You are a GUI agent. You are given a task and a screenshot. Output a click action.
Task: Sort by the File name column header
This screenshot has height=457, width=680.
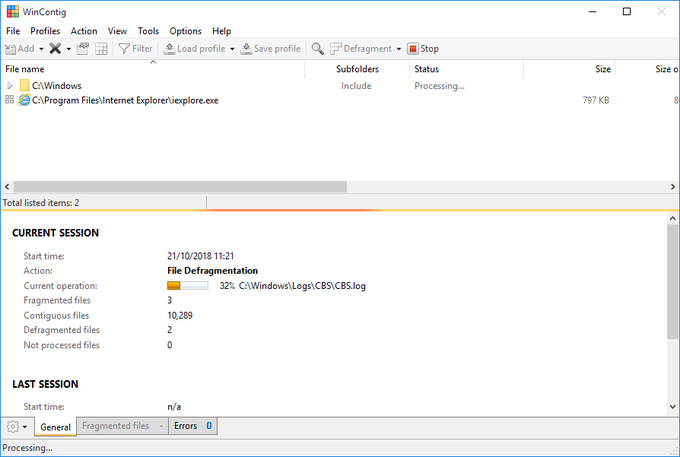pos(152,69)
